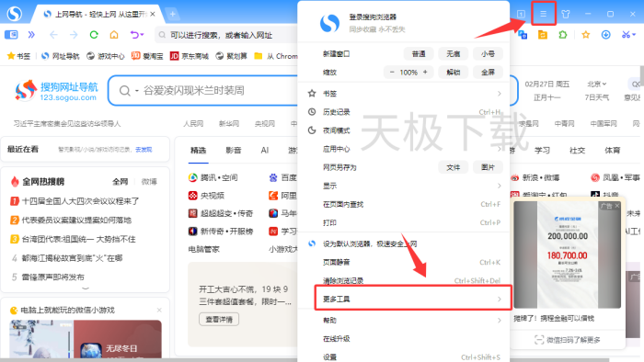
Task: Toggle 夜间模式 night mode
Action: (405, 130)
